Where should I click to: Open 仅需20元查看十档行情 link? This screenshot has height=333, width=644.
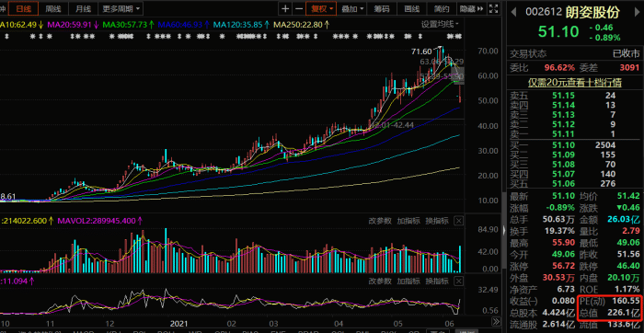575,83
